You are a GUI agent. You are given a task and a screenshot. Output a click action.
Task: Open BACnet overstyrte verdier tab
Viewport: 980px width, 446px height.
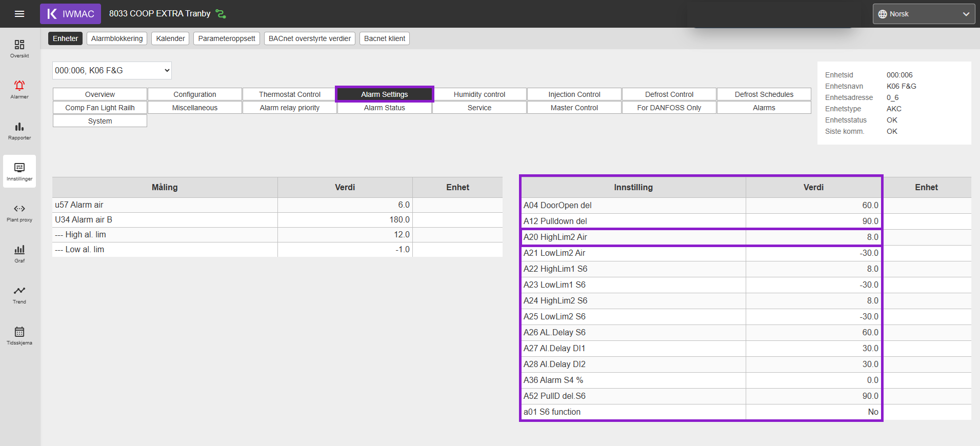310,38
